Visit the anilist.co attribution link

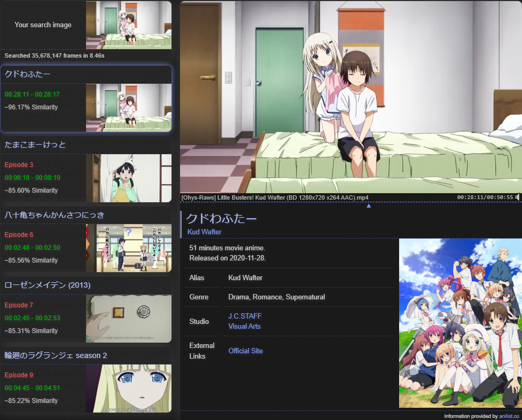[x=509, y=416]
